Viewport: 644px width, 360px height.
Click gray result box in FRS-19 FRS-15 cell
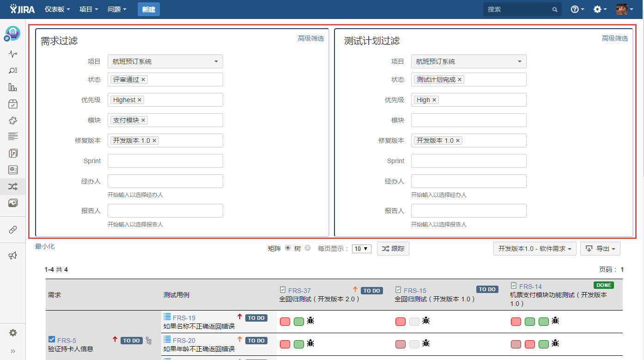pos(414,321)
